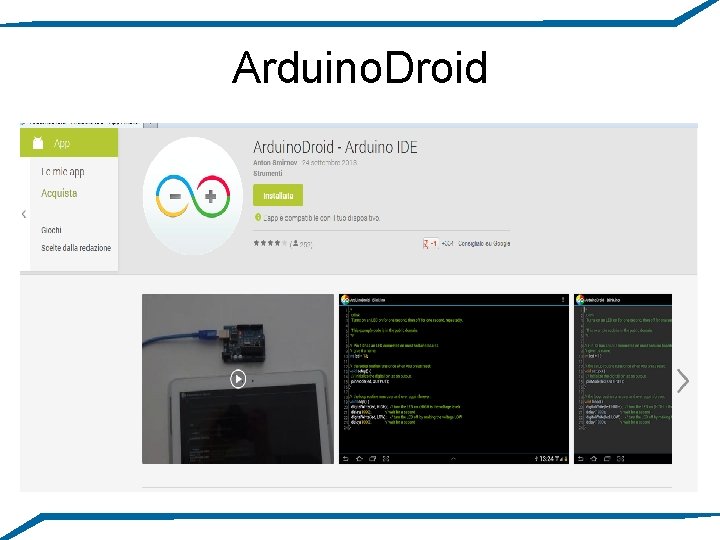Open the Android App section header
The image size is (720, 540).
pos(69,143)
